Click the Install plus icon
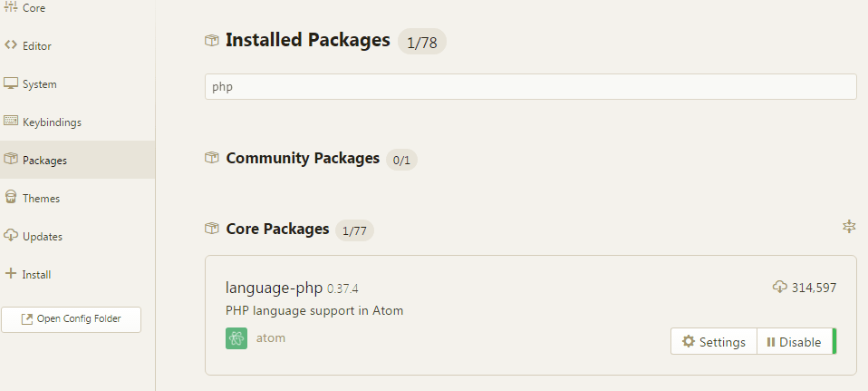The height and width of the screenshot is (391, 868). 11,274
